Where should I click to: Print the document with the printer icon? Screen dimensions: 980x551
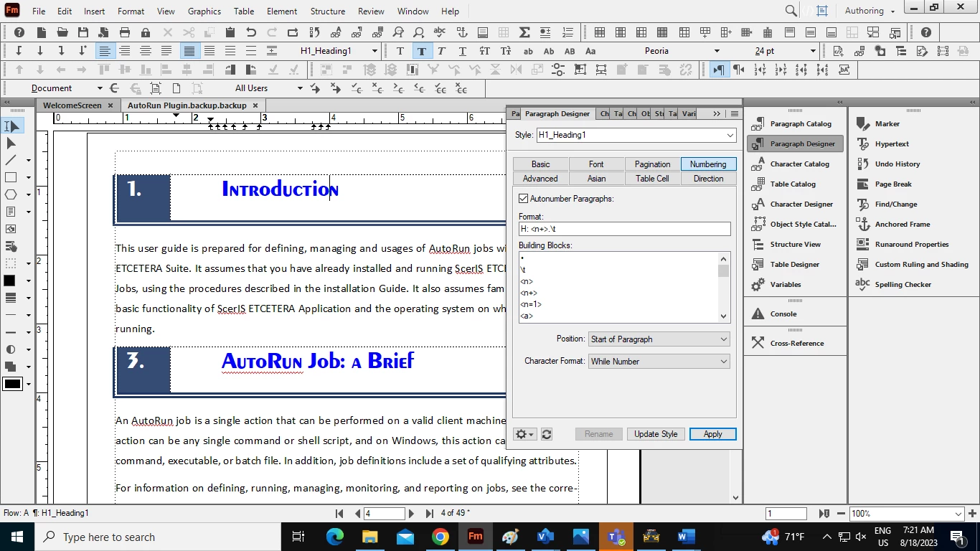click(125, 32)
